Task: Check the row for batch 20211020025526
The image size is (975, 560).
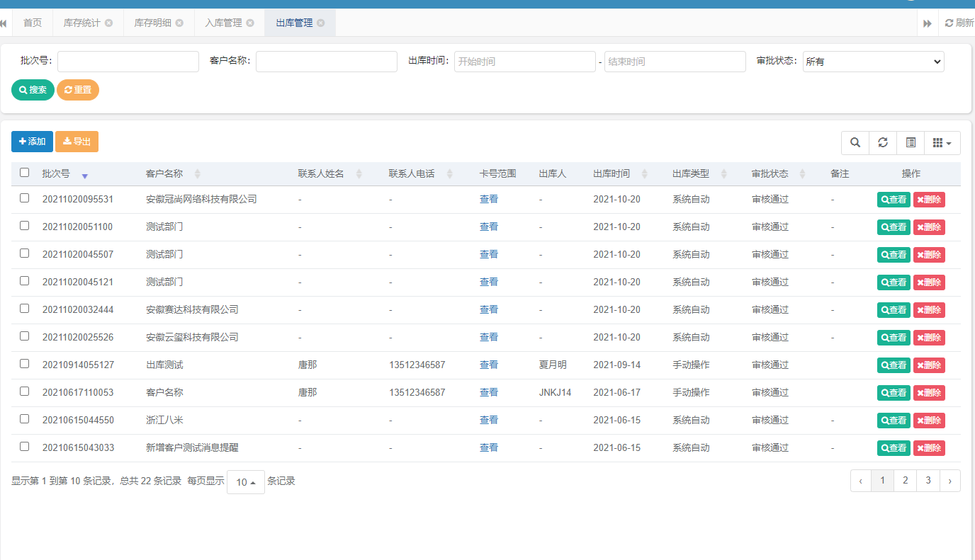Action: pyautogui.click(x=25, y=336)
